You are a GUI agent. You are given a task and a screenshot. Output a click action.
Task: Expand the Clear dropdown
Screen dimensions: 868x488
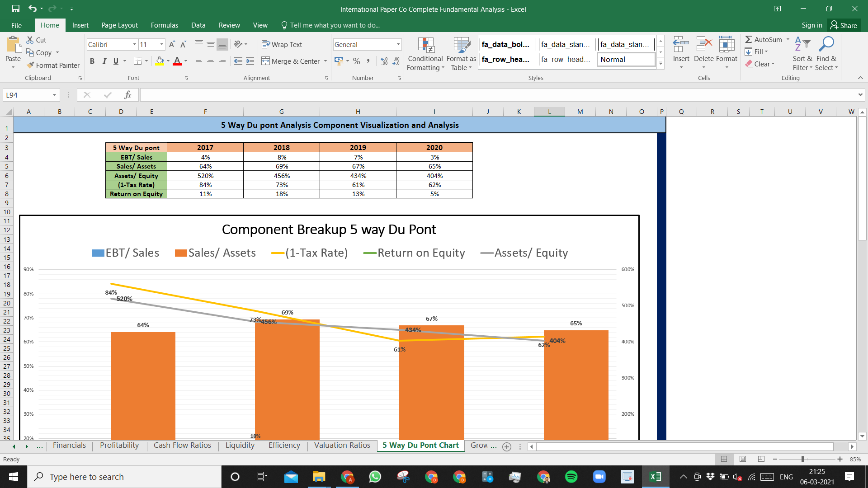pyautogui.click(x=773, y=64)
